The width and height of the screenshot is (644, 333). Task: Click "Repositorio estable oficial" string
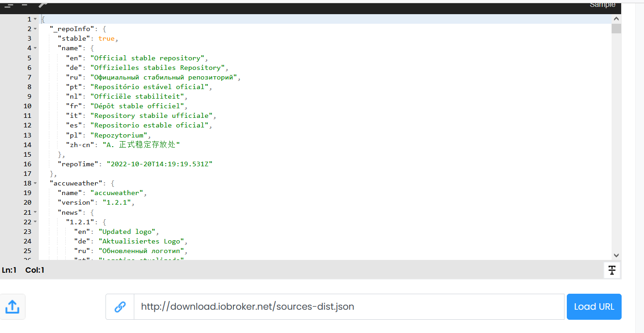pyautogui.click(x=149, y=125)
